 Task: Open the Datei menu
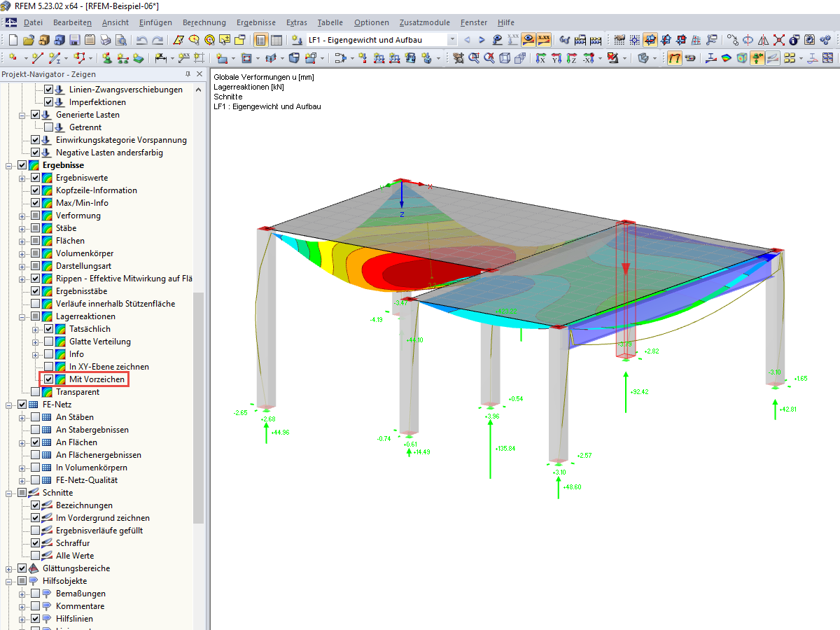34,22
